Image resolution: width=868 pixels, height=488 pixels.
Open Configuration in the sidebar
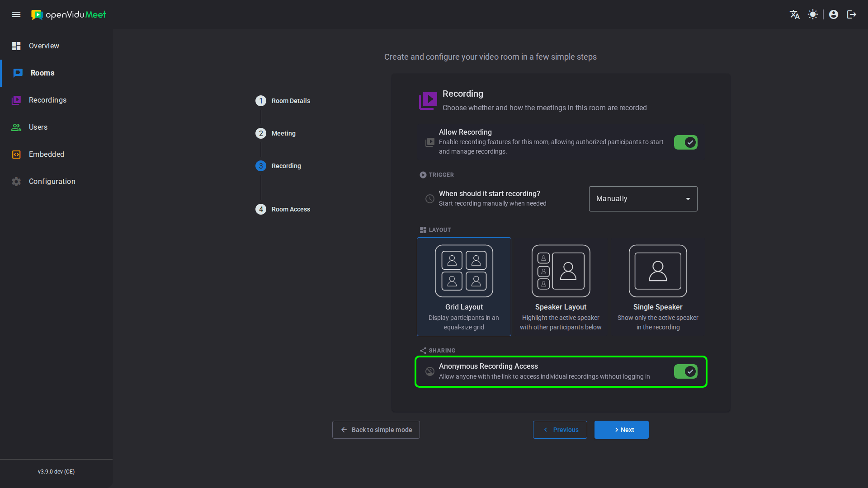coord(57,181)
